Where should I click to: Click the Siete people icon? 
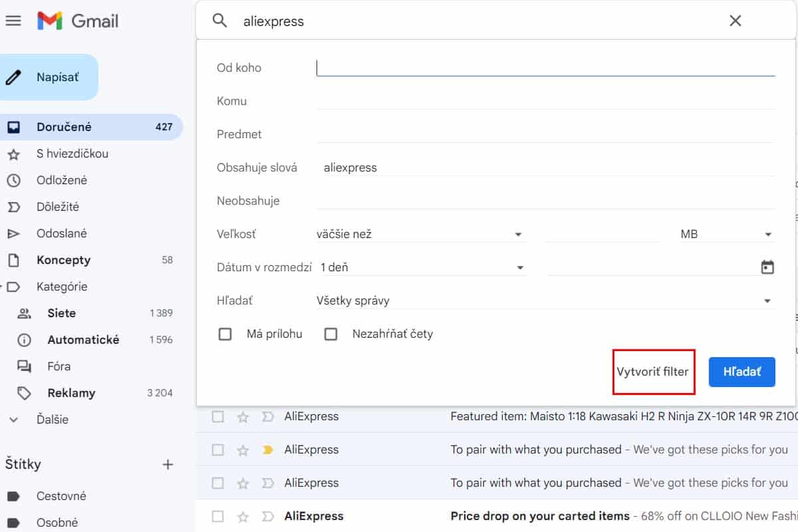tap(25, 313)
